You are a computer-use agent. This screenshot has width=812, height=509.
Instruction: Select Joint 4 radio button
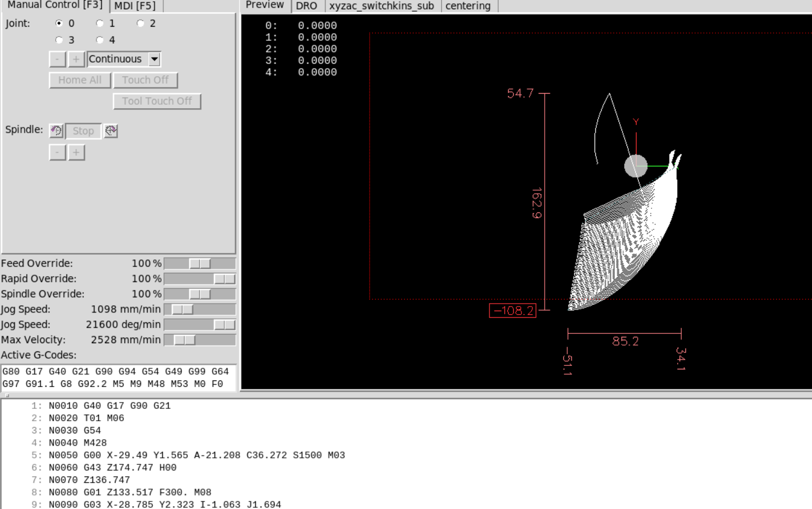[x=99, y=40]
